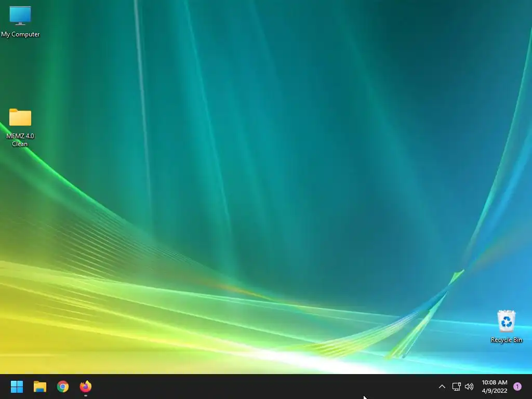Launch Google Chrome from the taskbar
532x399 pixels.
pos(63,387)
